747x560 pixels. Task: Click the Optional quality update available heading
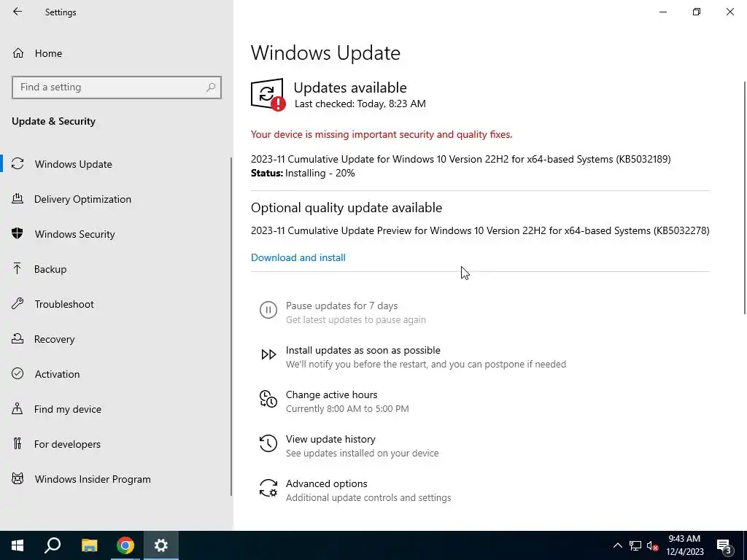(347, 208)
